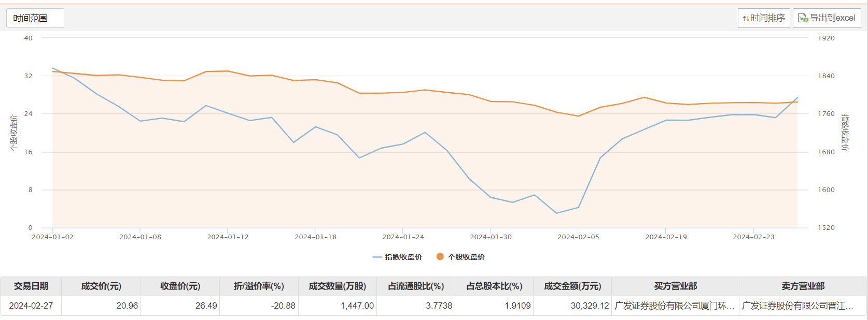Image resolution: width=868 pixels, height=320 pixels.
Task: Click seller cell 广发证券股份有限公司晋江…
Action: click(x=803, y=306)
